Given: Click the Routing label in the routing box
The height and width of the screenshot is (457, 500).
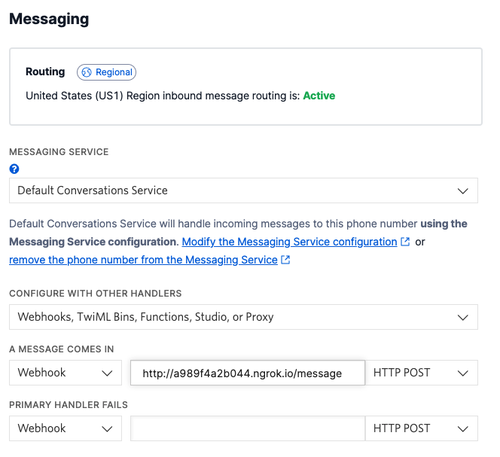Looking at the screenshot, I should coord(45,72).
